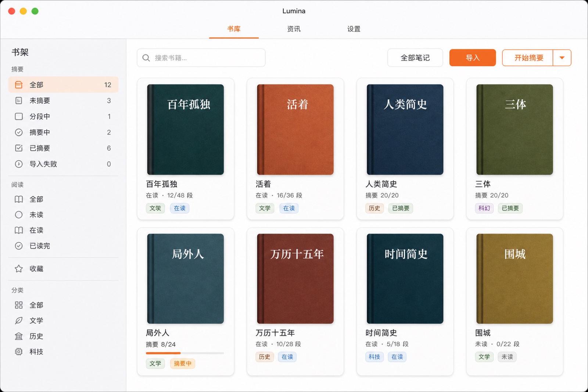Click the 收藏 star icon

point(19,269)
